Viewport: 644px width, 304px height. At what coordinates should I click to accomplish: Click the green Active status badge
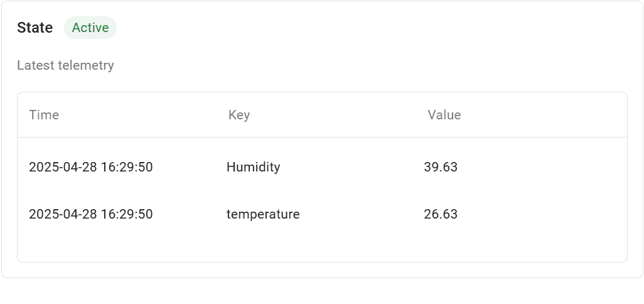tap(90, 28)
